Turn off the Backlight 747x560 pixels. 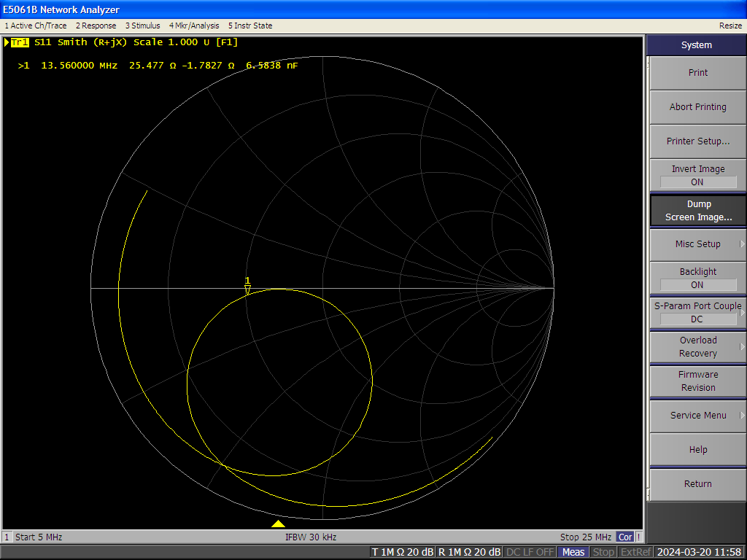click(697, 278)
